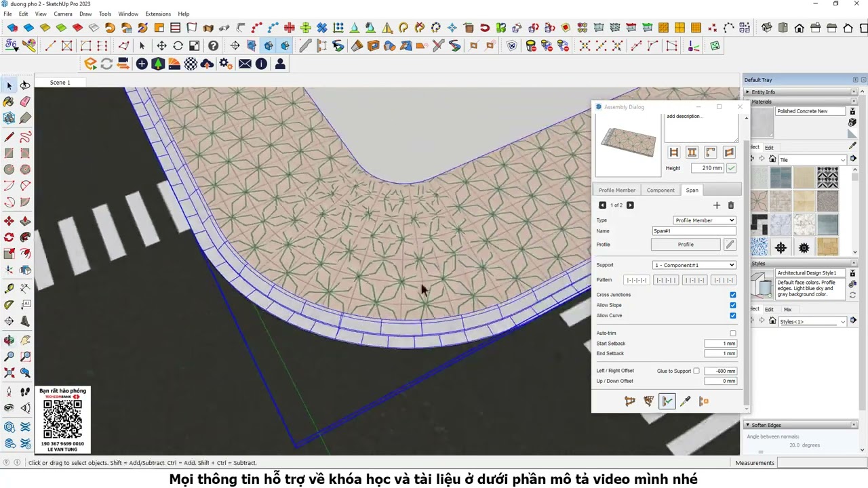This screenshot has width=868, height=488.
Task: Open the cloud upload toolbar icon
Action: coord(208,64)
